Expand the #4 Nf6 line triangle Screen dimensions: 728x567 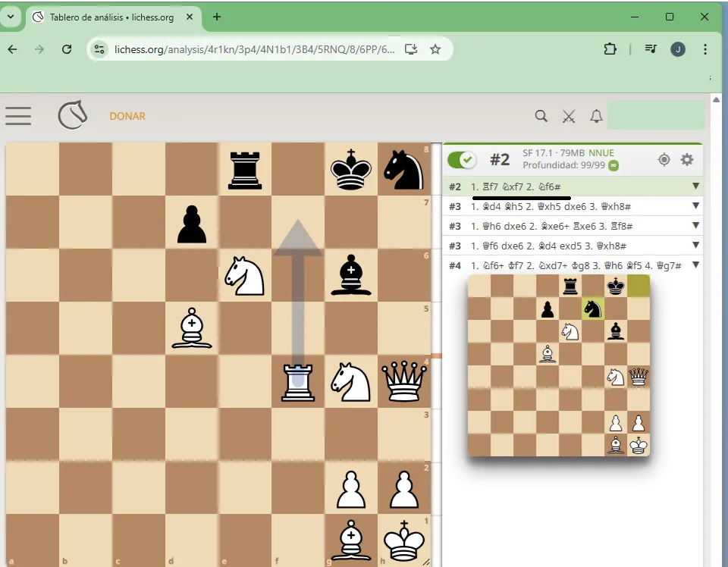pos(695,265)
